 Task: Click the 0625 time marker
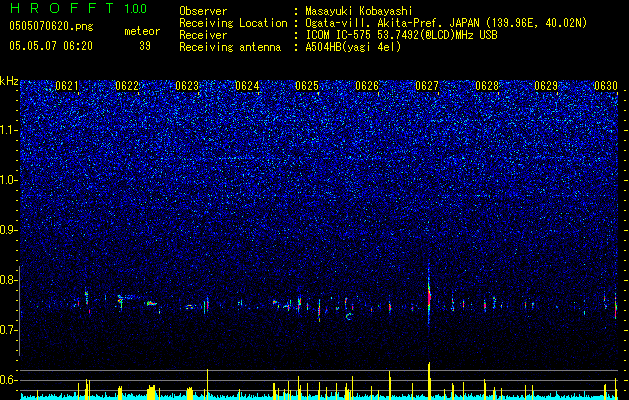307,86
